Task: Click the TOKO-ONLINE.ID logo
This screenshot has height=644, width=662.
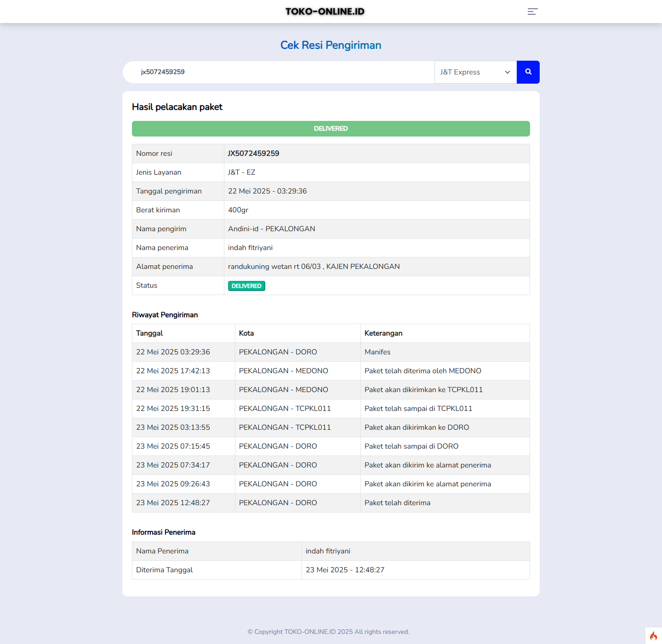Action: click(325, 11)
